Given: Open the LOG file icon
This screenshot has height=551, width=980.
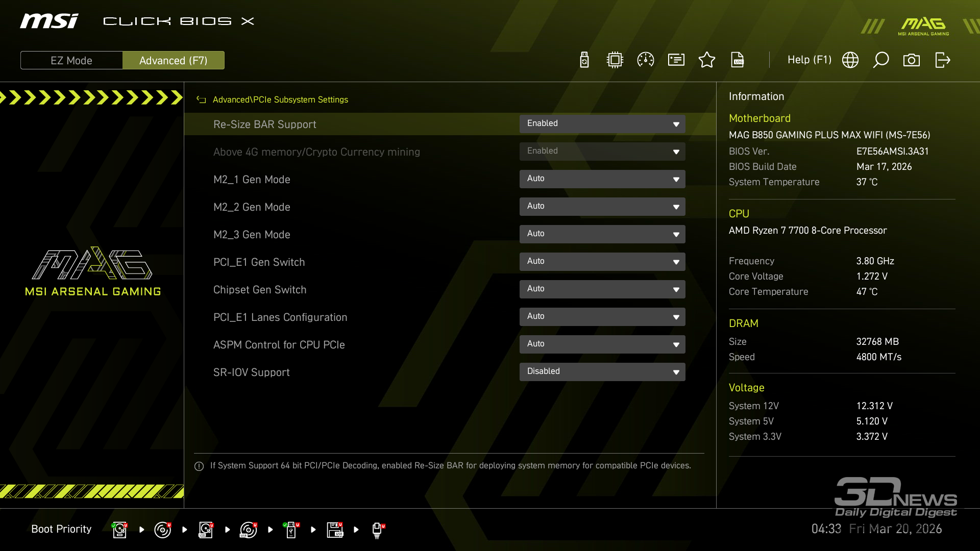Looking at the screenshot, I should tap(738, 60).
